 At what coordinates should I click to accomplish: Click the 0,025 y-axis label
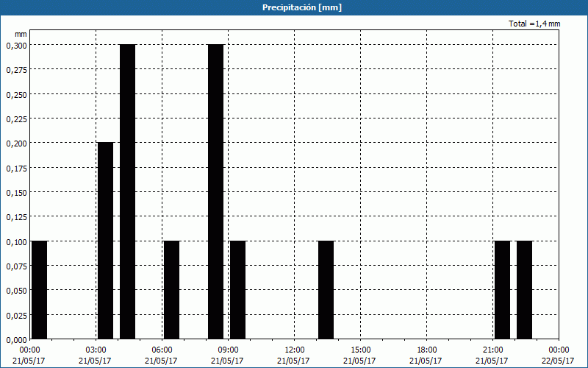16,316
